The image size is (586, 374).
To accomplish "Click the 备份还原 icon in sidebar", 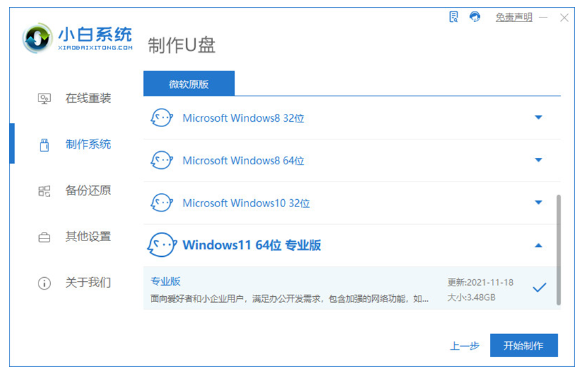I will [x=44, y=191].
